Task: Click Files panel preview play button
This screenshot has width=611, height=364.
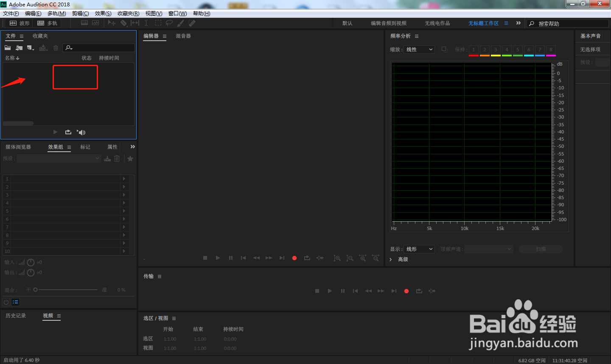Action: click(55, 132)
